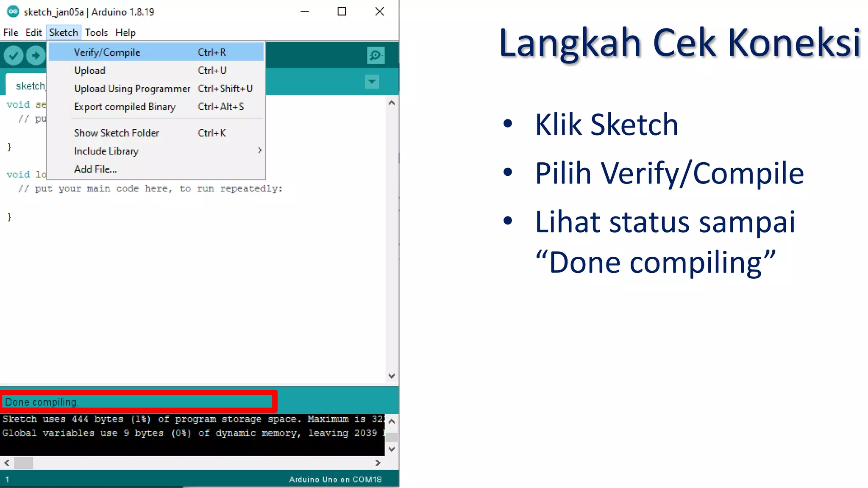The height and width of the screenshot is (488, 868).
Task: Click the 'Done compiling.' status text
Action: point(42,402)
